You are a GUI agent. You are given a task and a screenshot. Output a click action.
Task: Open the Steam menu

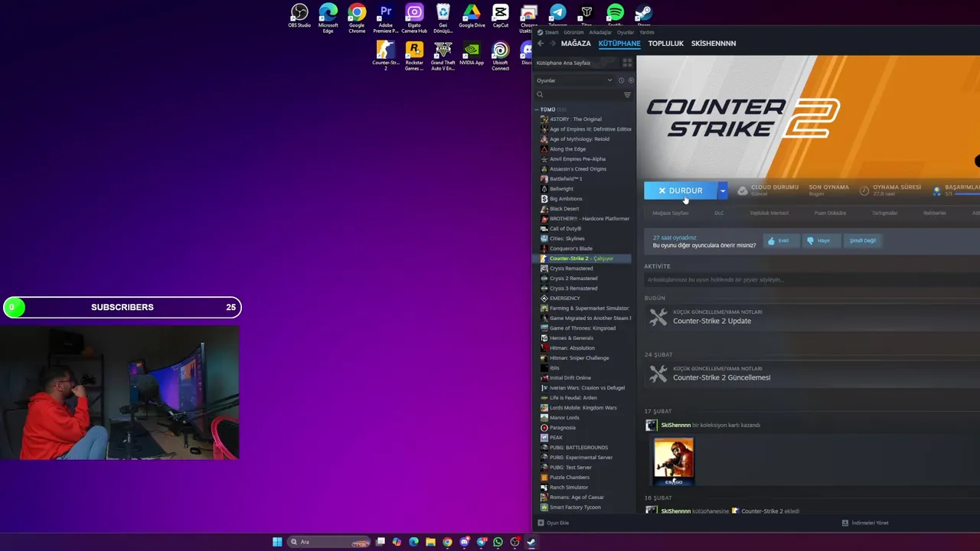[x=551, y=32]
